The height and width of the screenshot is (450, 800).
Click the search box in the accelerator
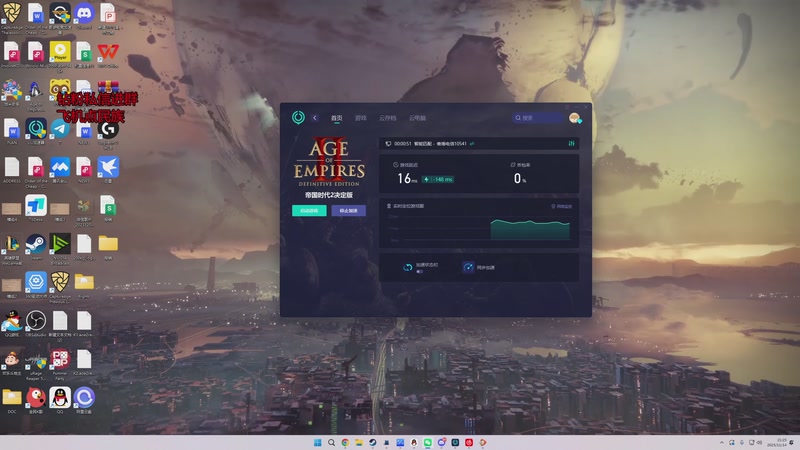[538, 118]
